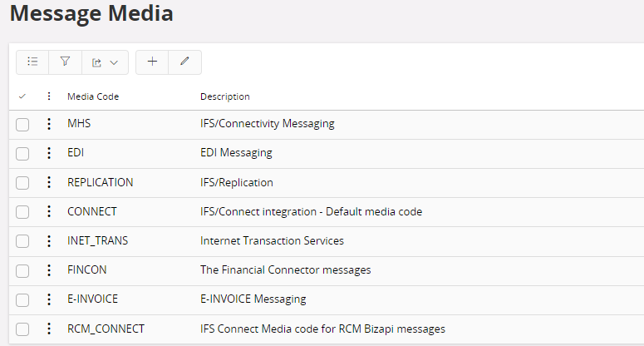Image resolution: width=644 pixels, height=346 pixels.
Task: Tick the checkbox for MHS row
Action: point(22,125)
